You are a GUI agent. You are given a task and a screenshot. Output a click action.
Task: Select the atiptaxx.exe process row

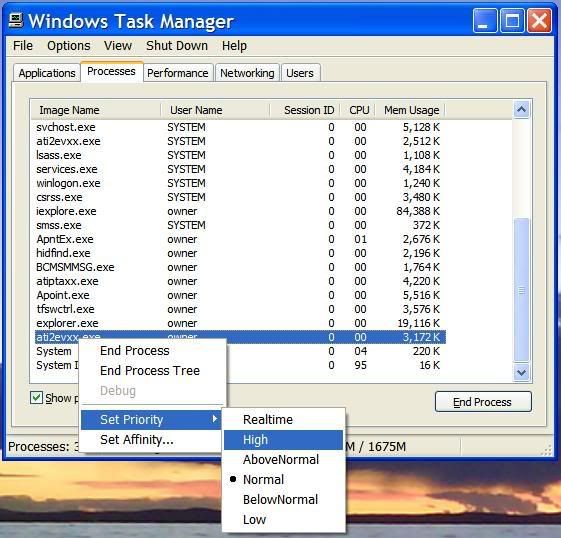[x=240, y=281]
